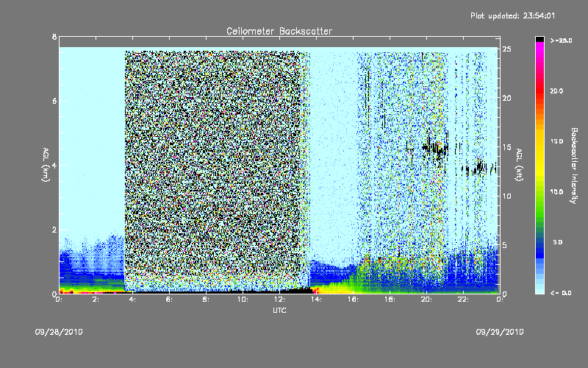Click the start date "09/28/2010"
Screen dimensions: 588x368
point(59,332)
